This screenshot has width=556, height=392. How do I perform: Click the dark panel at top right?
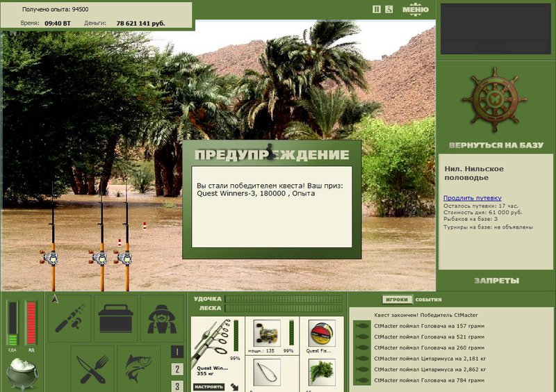click(x=496, y=29)
